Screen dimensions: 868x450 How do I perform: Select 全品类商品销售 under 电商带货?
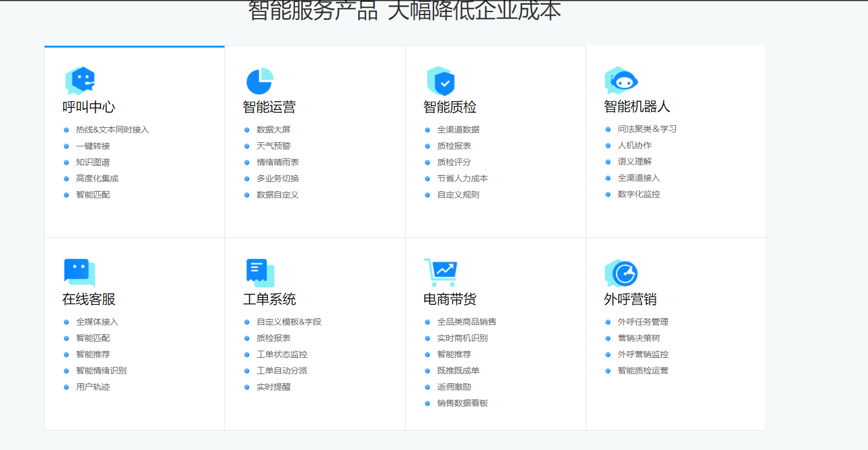point(467,322)
